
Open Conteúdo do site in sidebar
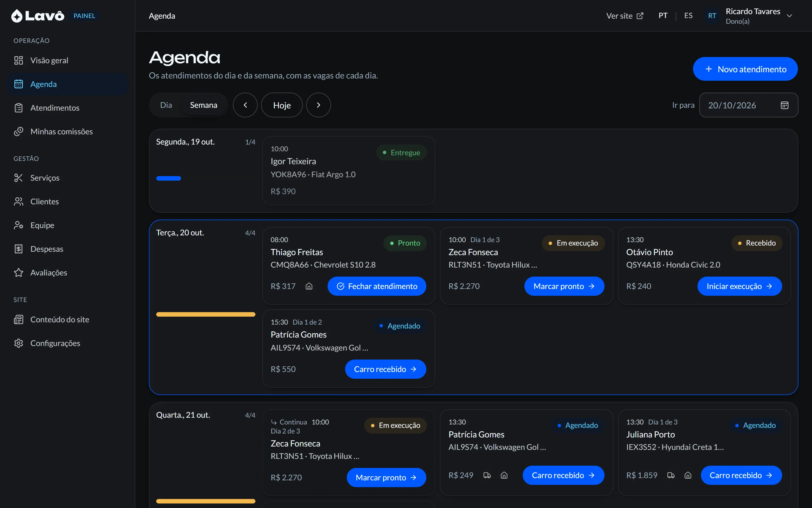coord(67,319)
